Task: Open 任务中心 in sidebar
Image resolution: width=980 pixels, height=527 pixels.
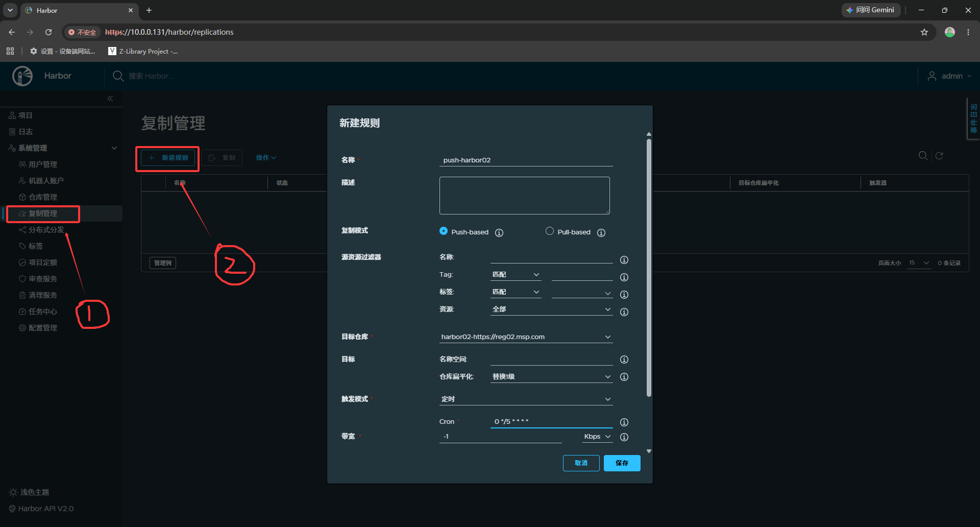Action: pyautogui.click(x=43, y=312)
